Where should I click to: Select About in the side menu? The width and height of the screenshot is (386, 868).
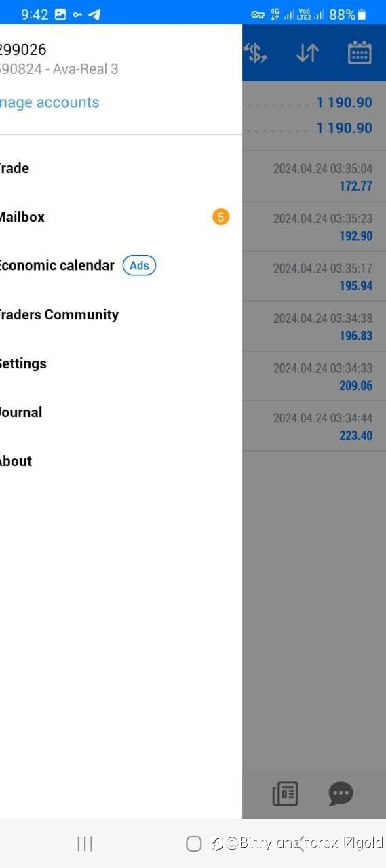121,461
